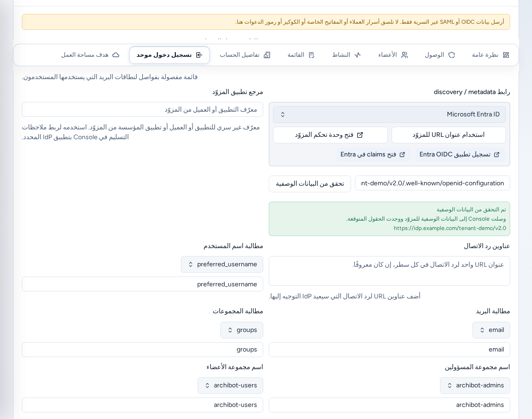Click the yellow OIDC/SAML warning banner text
Image resolution: width=532 pixels, height=419 pixels.
click(370, 22)
